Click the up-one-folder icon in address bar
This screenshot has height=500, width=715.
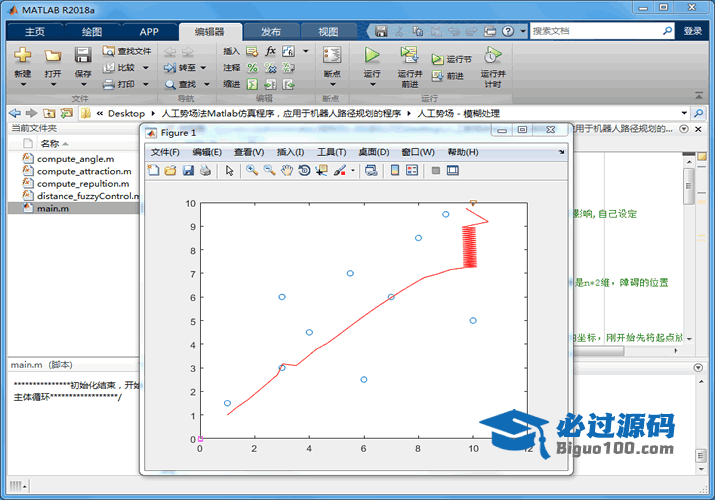(x=49, y=113)
